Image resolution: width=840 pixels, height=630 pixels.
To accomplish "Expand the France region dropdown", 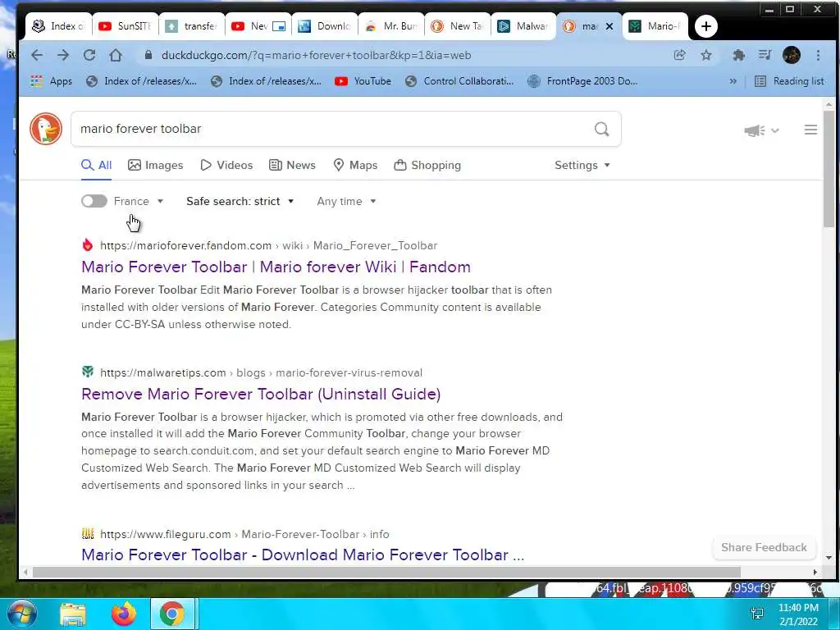I will pyautogui.click(x=139, y=202).
